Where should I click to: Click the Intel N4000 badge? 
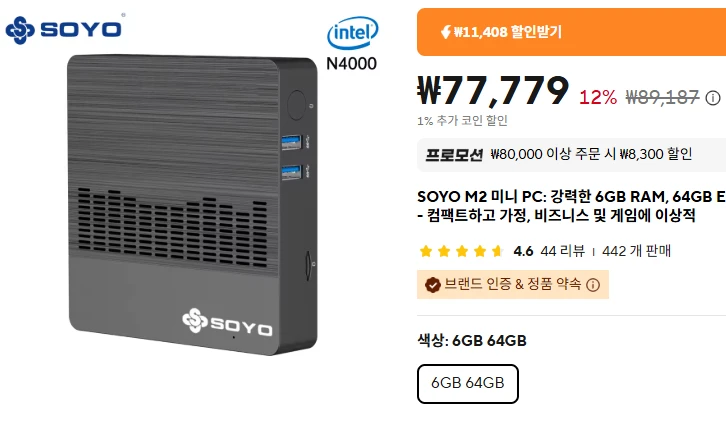[x=352, y=44]
